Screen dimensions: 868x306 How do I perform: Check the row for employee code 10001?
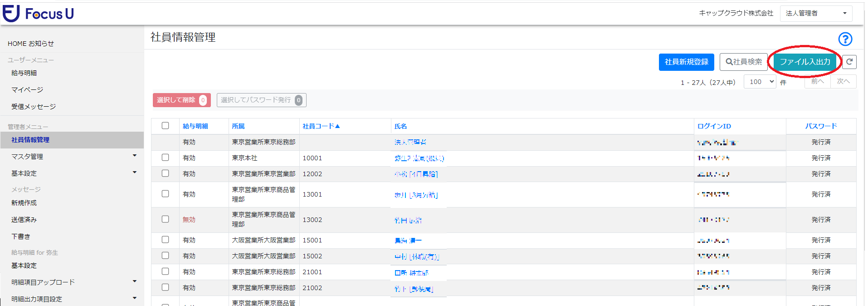[x=165, y=158]
